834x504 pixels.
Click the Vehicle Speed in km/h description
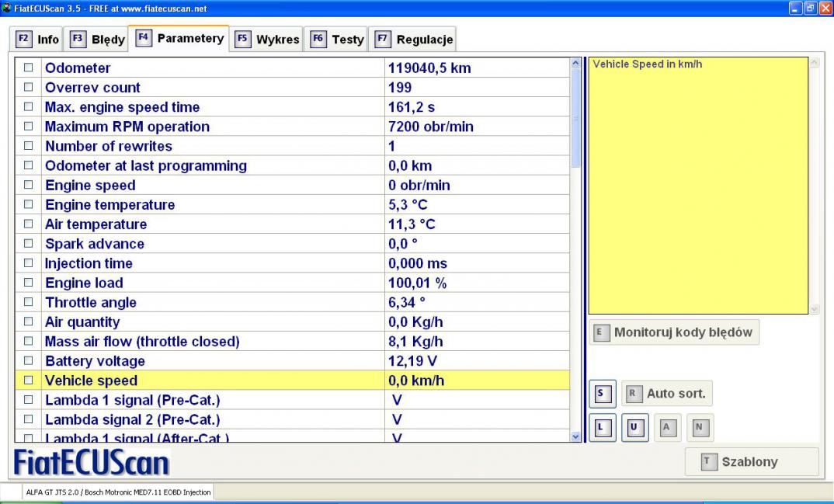648,64
